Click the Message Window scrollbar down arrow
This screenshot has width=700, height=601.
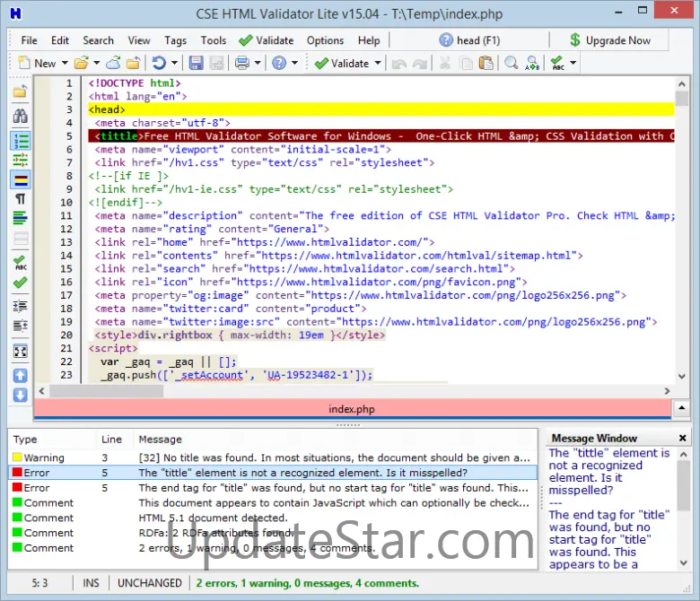tap(683, 563)
